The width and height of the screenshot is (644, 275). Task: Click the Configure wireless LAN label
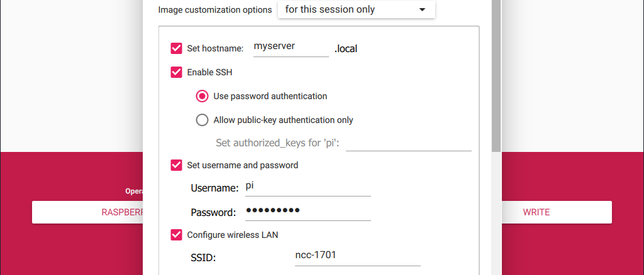point(233,235)
